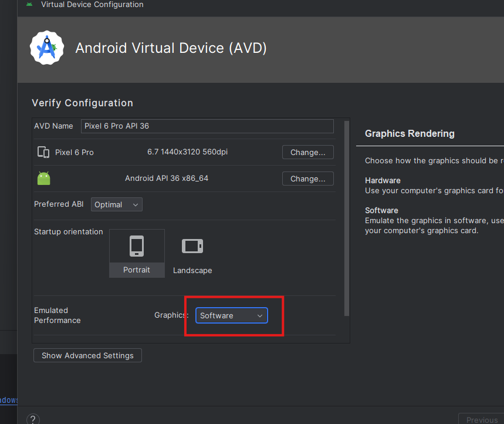Open the help question mark icon

point(33,419)
